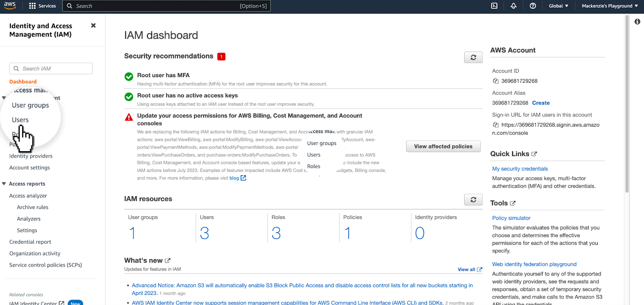Refresh the IAM resources section
644x305 pixels.
pyautogui.click(x=473, y=200)
